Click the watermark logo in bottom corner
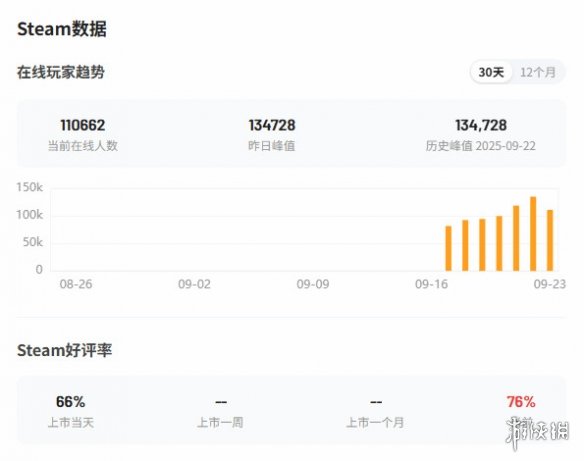The width and height of the screenshot is (584, 461). pyautogui.click(x=537, y=432)
